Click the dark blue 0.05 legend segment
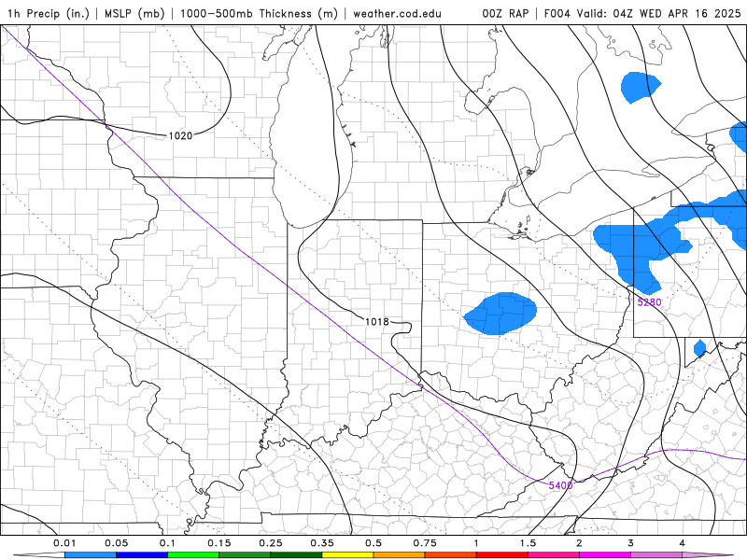This screenshot has width=747, height=560. click(x=142, y=555)
